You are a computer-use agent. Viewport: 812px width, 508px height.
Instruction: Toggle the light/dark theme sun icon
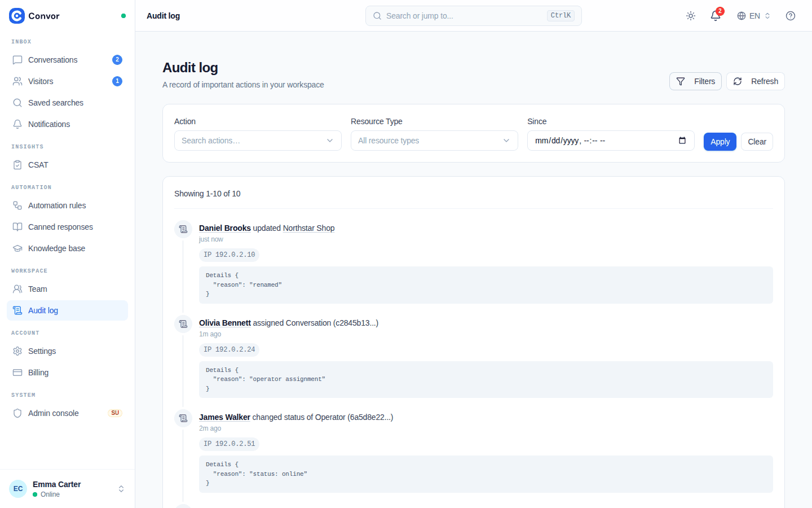pyautogui.click(x=691, y=16)
